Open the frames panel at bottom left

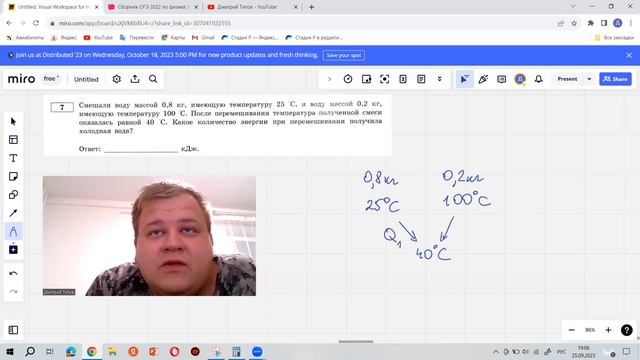click(x=13, y=330)
